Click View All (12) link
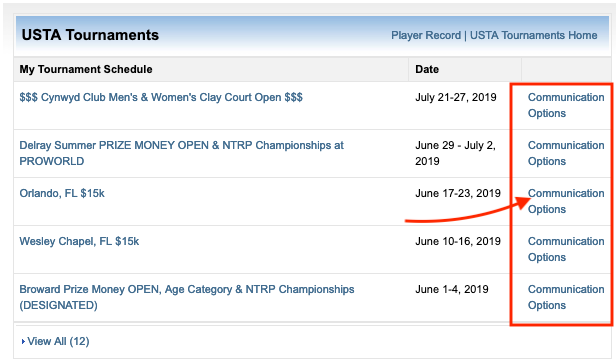 (58, 341)
